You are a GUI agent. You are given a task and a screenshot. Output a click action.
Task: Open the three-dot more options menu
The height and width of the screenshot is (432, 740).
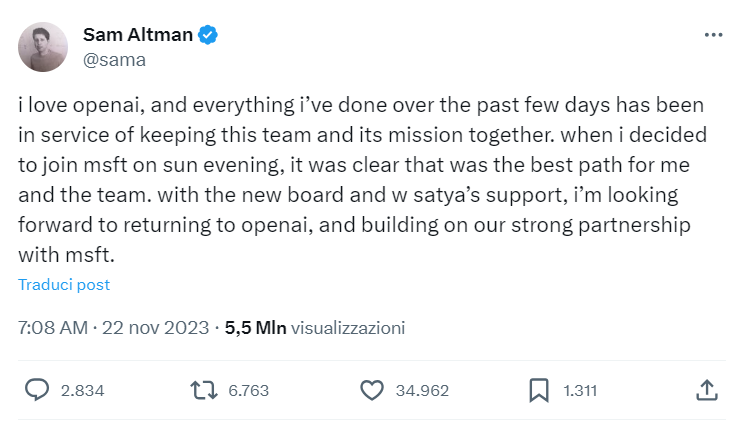[713, 35]
